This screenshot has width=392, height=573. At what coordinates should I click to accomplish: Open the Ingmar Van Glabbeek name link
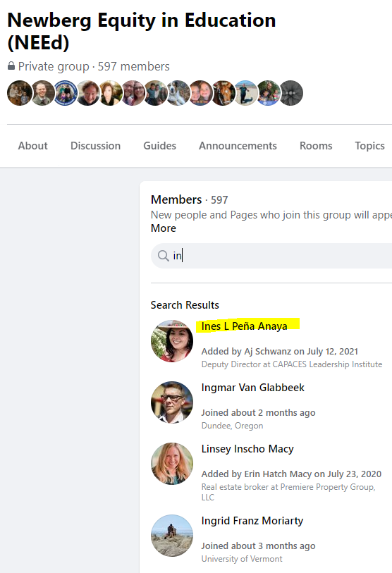pyautogui.click(x=252, y=388)
